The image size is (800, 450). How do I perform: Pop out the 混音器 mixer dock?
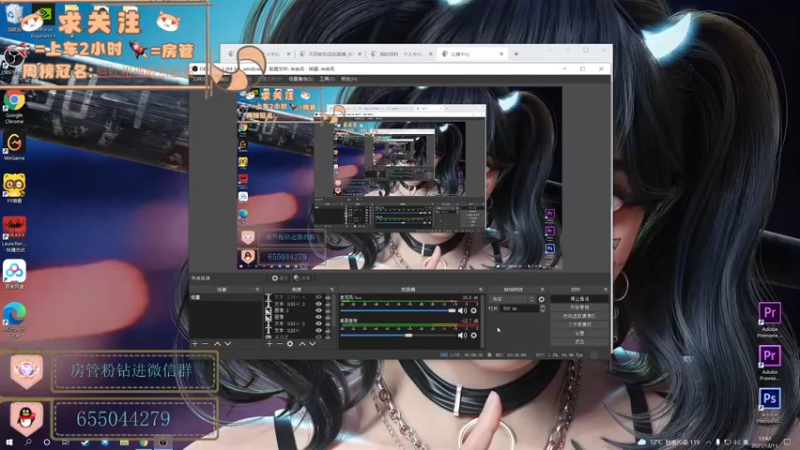coord(480,289)
